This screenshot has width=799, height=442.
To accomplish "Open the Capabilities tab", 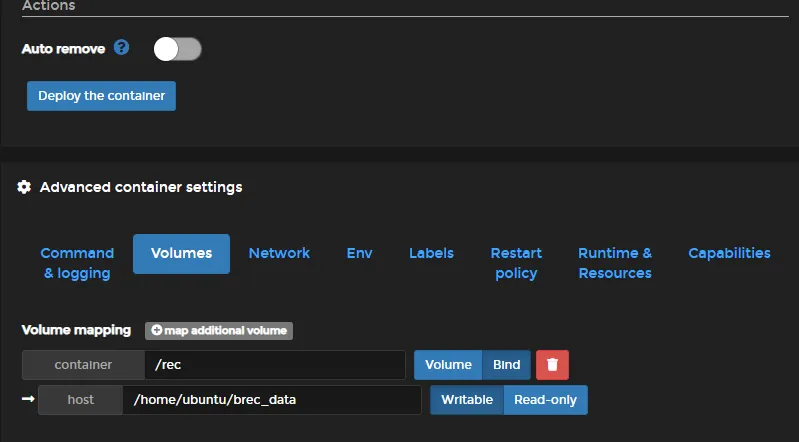I will (729, 254).
